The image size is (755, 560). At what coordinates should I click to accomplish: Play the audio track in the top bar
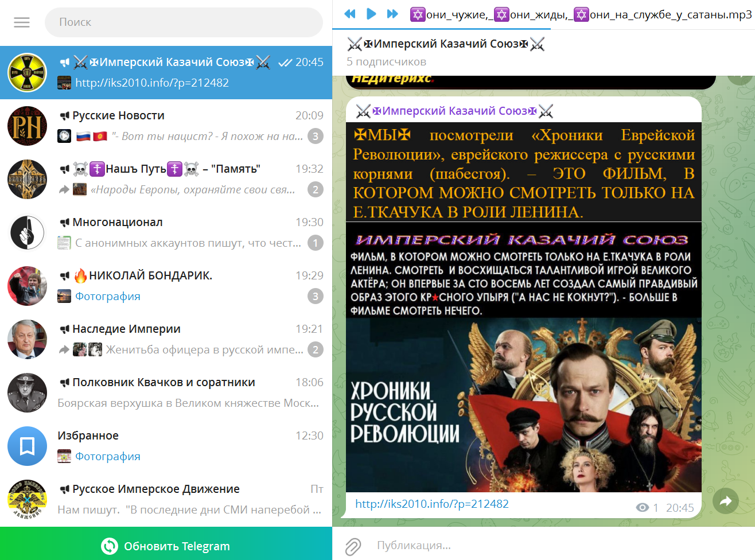tap(371, 14)
